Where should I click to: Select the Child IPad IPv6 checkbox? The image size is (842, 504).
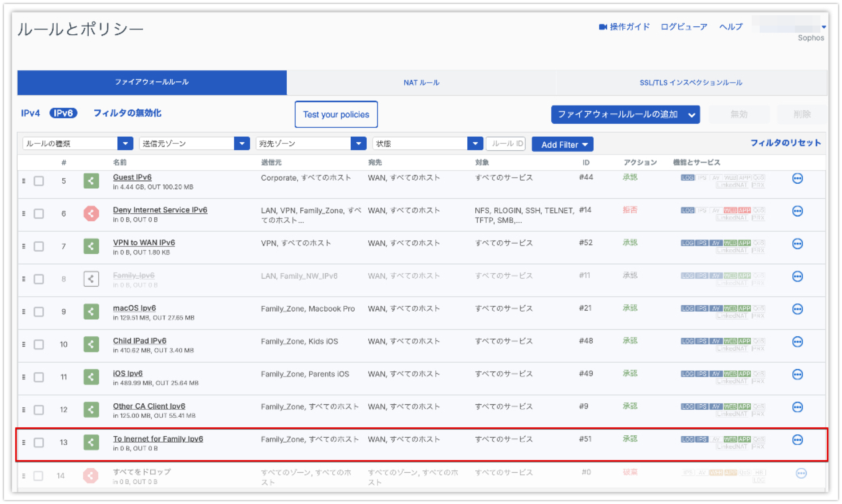(39, 344)
